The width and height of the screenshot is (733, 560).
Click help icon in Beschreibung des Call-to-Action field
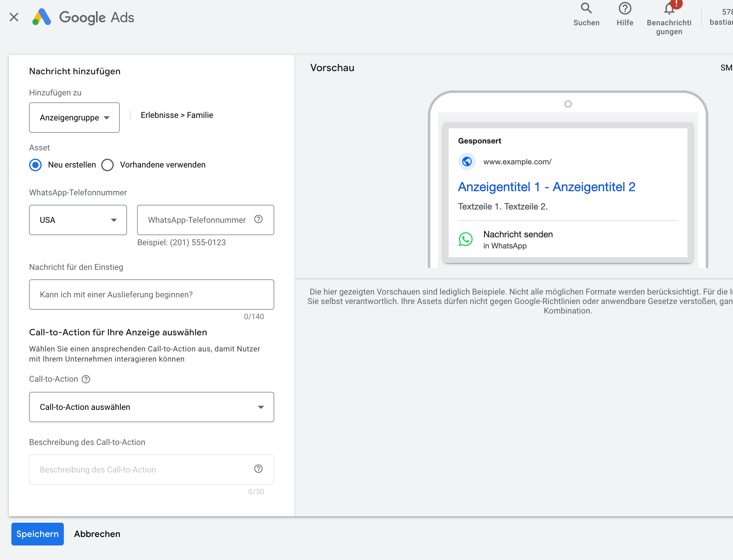coord(258,469)
